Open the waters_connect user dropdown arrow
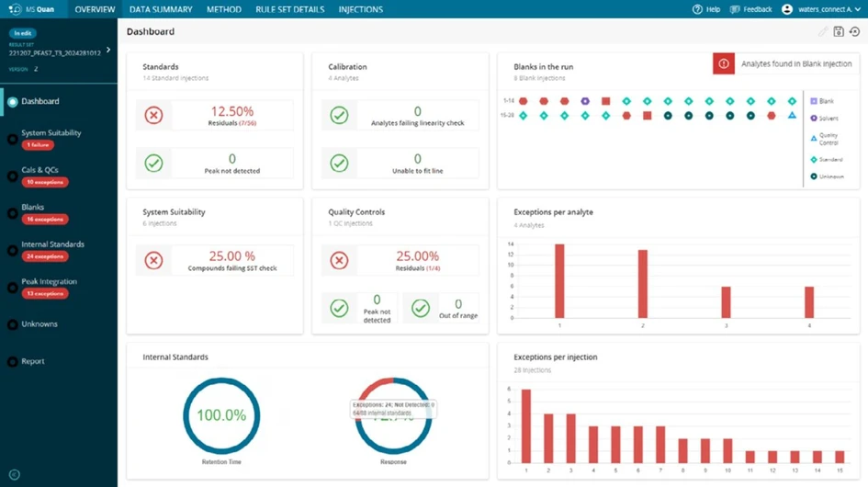The width and height of the screenshot is (868, 487). (x=858, y=9)
